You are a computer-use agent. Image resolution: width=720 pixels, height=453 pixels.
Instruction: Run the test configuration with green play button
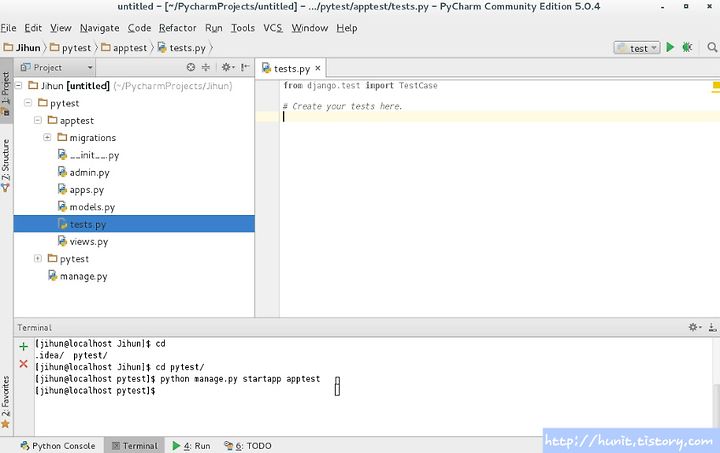(x=670, y=47)
